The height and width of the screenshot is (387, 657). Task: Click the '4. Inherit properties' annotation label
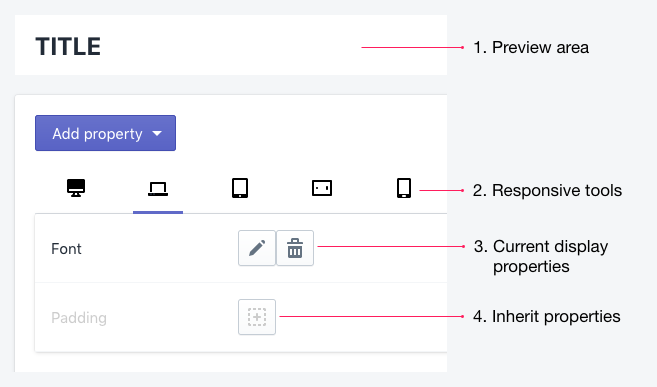pos(546,317)
